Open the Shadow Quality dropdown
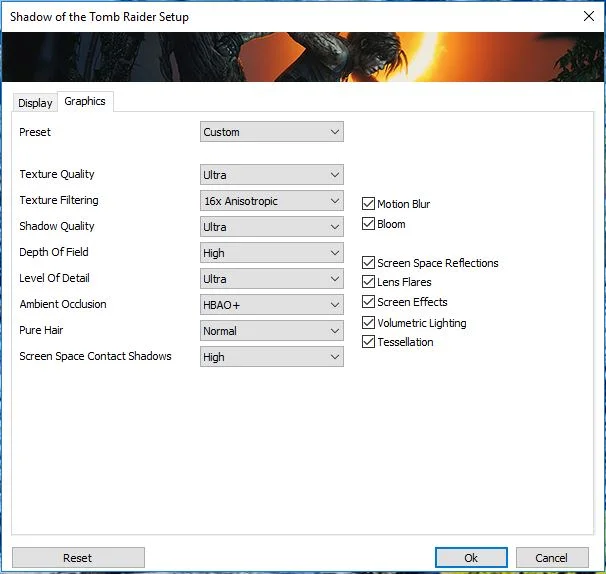The image size is (606, 574). click(272, 227)
